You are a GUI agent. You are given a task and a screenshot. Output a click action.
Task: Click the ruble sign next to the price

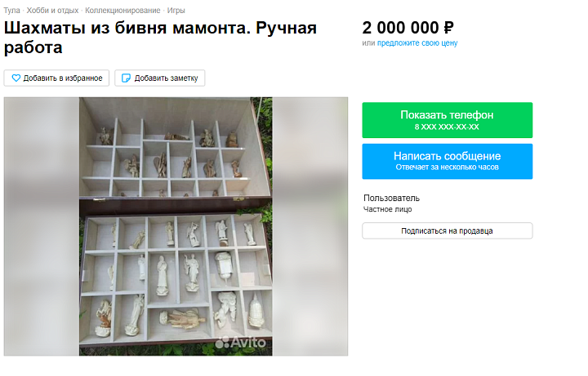click(x=448, y=28)
